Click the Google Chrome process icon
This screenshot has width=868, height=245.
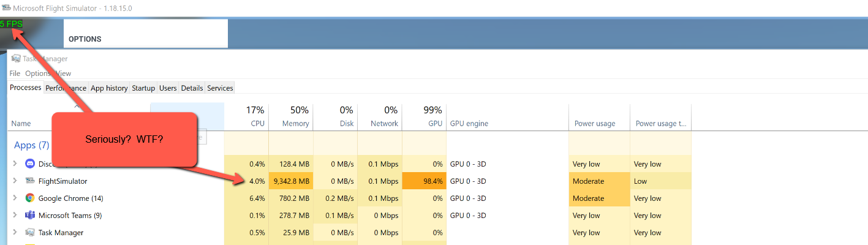point(30,198)
